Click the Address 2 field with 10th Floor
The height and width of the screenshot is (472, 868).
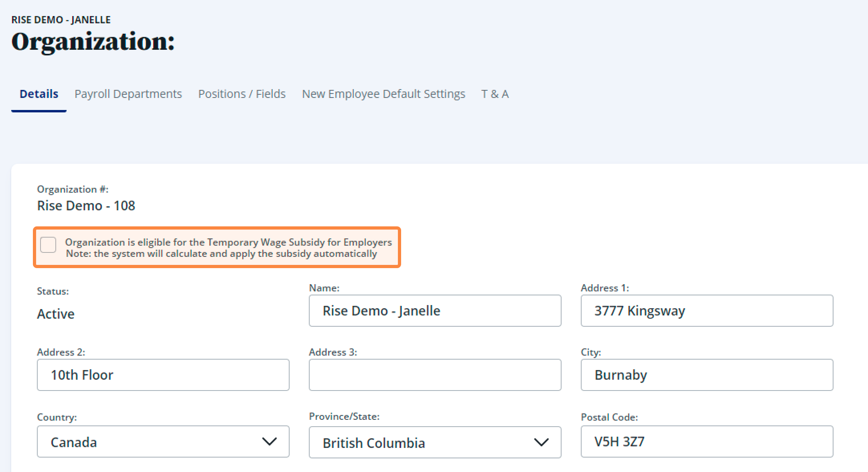[x=163, y=375]
